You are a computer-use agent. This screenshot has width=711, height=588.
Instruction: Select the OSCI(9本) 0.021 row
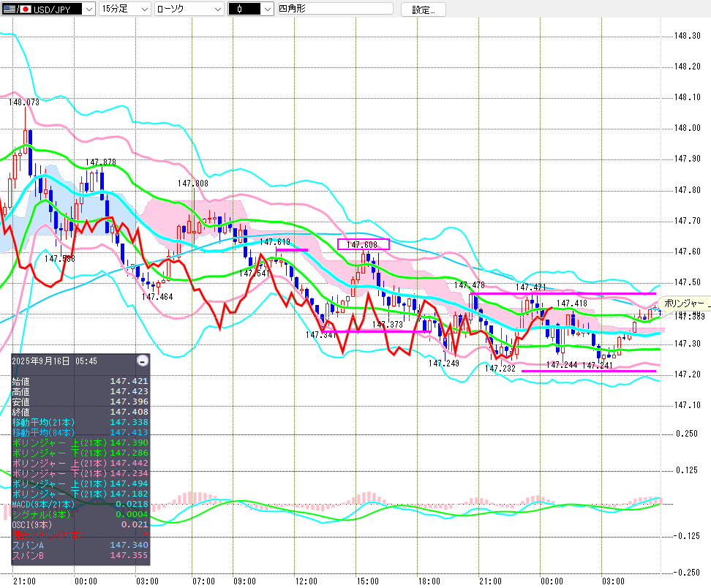click(80, 524)
